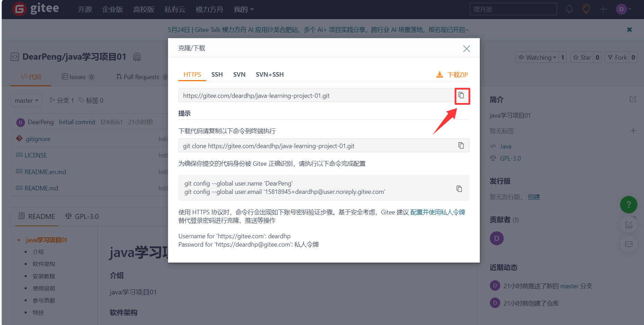This screenshot has width=644, height=325.
Task: Open the README.en.md file
Action: 45,172
